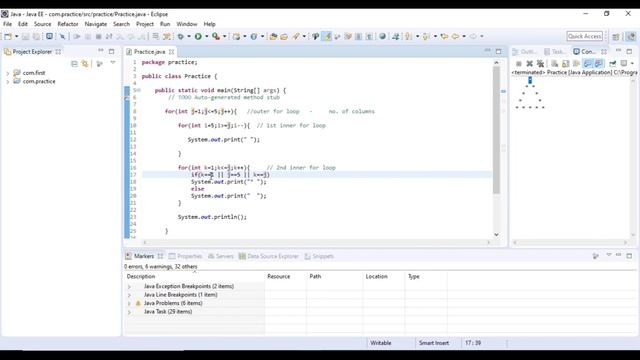Expand Java Problems (6 items)
Viewport: 640px width, 360px height.
pos(129,304)
